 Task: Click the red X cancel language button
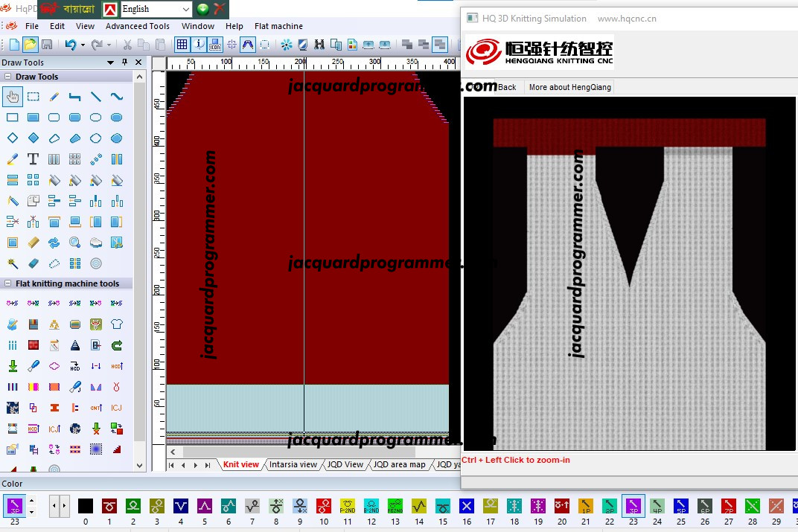(x=220, y=9)
